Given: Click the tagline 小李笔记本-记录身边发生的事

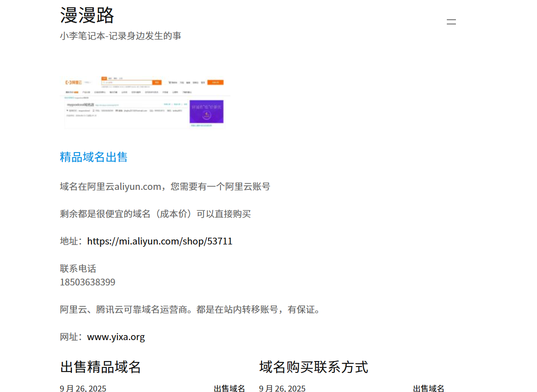Looking at the screenshot, I should coord(120,36).
